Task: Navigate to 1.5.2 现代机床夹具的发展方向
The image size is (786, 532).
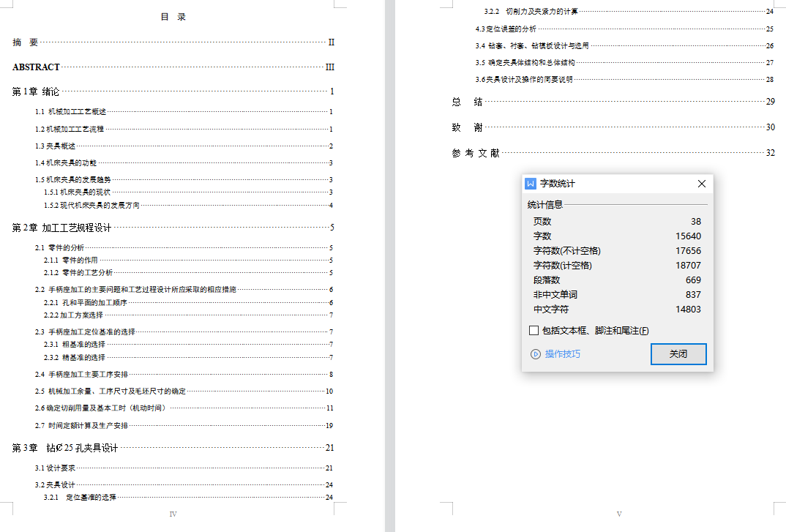Action: point(91,206)
